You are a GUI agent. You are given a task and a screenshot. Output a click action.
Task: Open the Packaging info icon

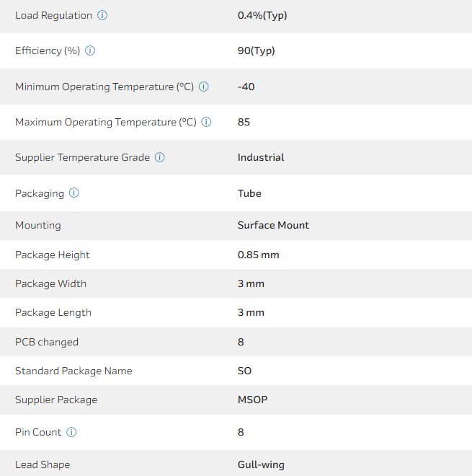pos(74,193)
